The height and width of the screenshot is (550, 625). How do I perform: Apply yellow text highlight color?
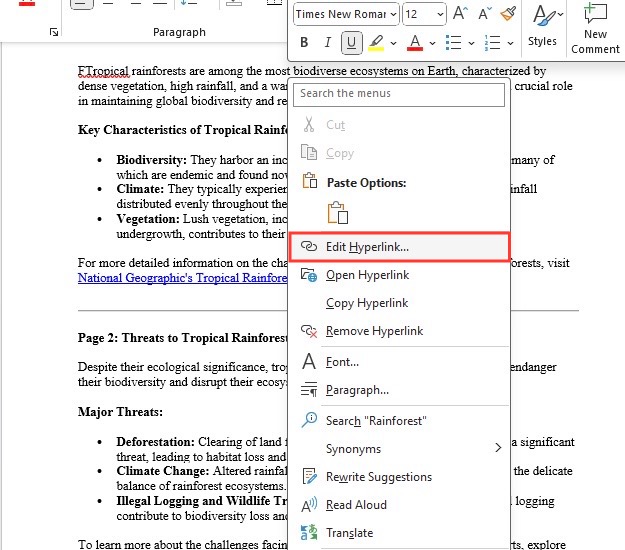[376, 42]
